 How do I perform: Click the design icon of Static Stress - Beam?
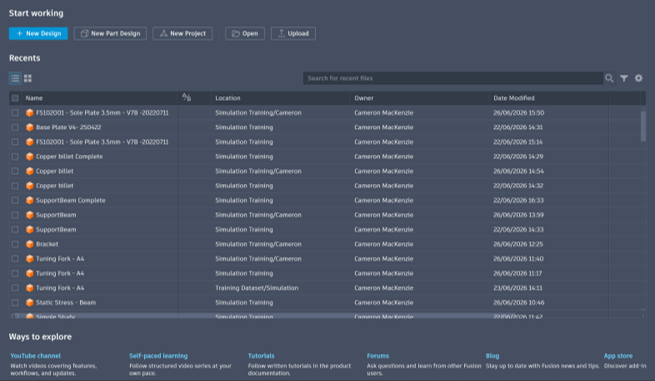pyautogui.click(x=30, y=303)
